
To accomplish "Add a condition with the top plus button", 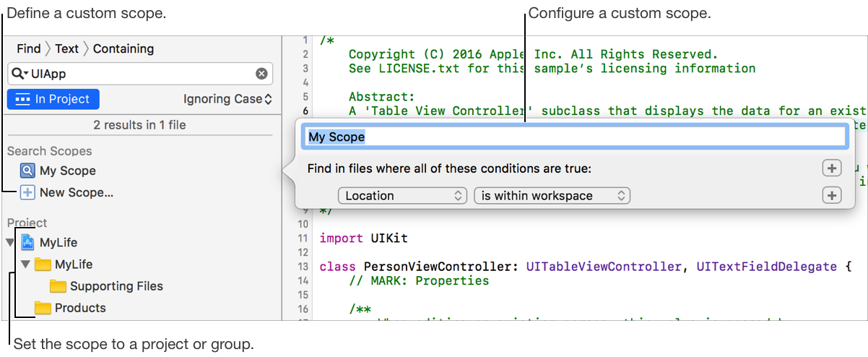I will 832,168.
